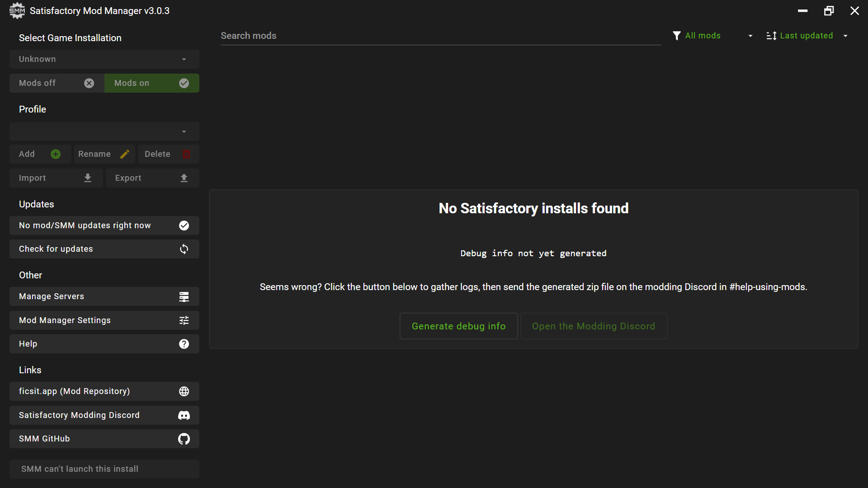Expand filter options via arrow after All mods

coord(750,36)
